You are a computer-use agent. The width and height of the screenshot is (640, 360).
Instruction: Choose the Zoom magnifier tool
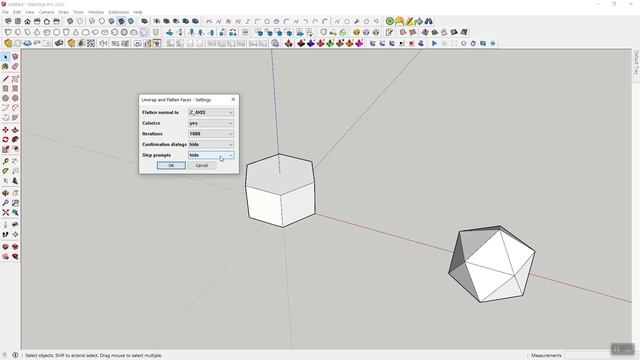pyautogui.click(x=5, y=202)
